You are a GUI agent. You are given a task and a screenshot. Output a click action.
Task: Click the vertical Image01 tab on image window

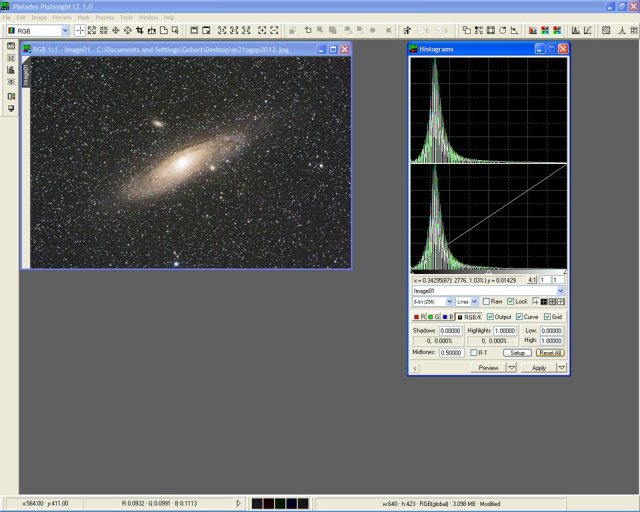(x=27, y=76)
